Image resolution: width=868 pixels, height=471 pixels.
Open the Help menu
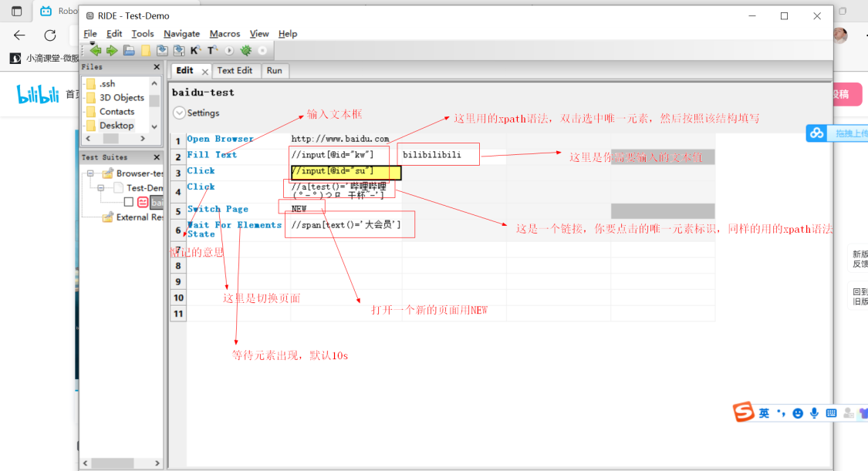click(x=287, y=34)
